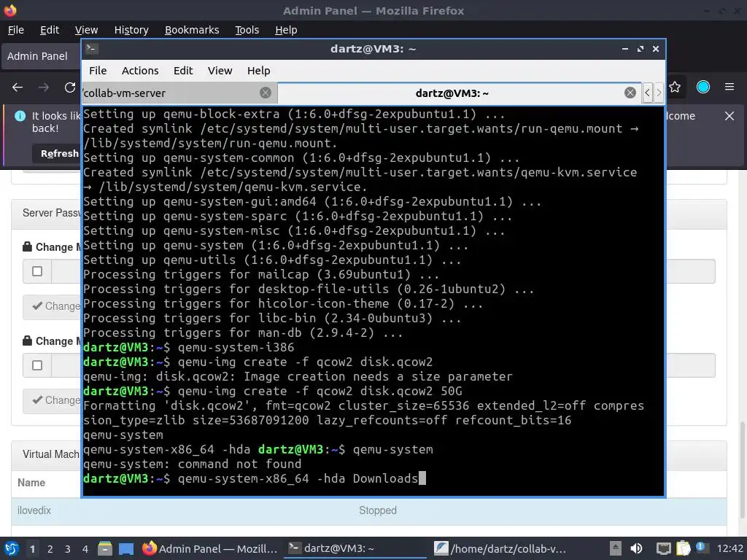Open the volume control tray icon

pos(636,549)
